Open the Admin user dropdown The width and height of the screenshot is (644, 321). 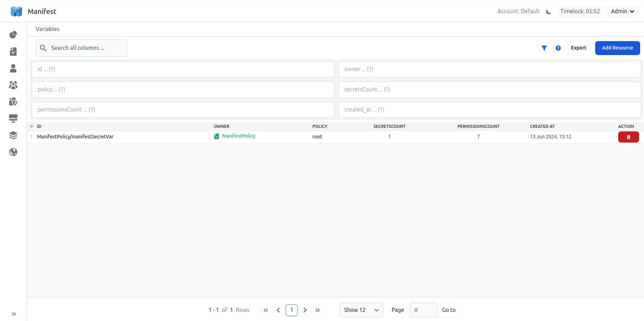[x=622, y=12]
